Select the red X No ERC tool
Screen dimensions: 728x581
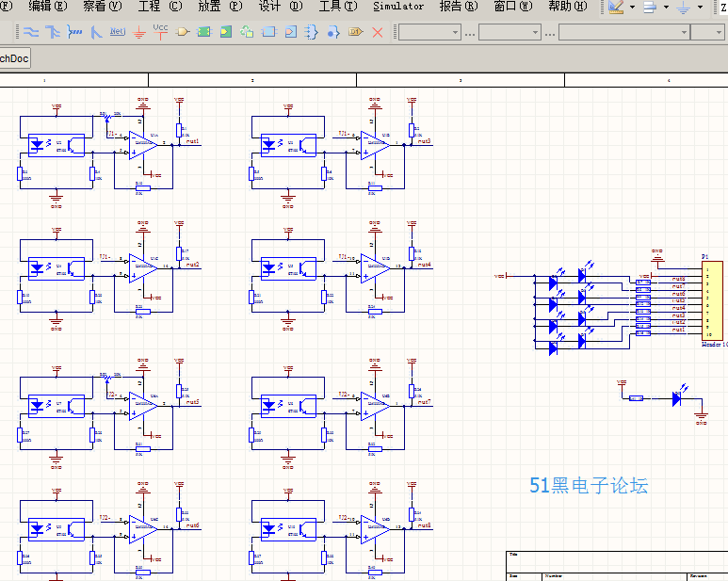pos(378,32)
